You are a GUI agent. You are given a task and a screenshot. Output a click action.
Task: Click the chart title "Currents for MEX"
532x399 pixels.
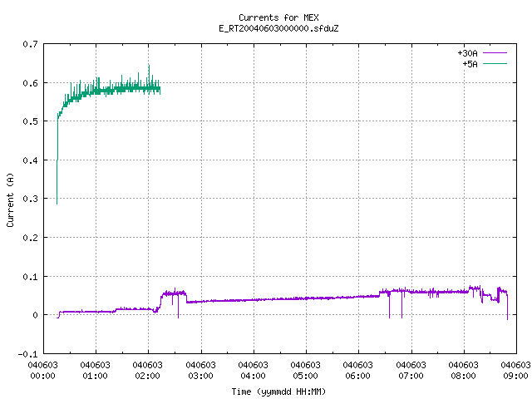pyautogui.click(x=278, y=17)
